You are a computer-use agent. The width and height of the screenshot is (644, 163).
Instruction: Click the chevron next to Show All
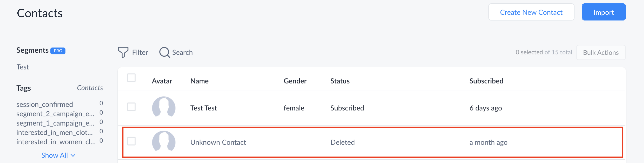(x=73, y=155)
